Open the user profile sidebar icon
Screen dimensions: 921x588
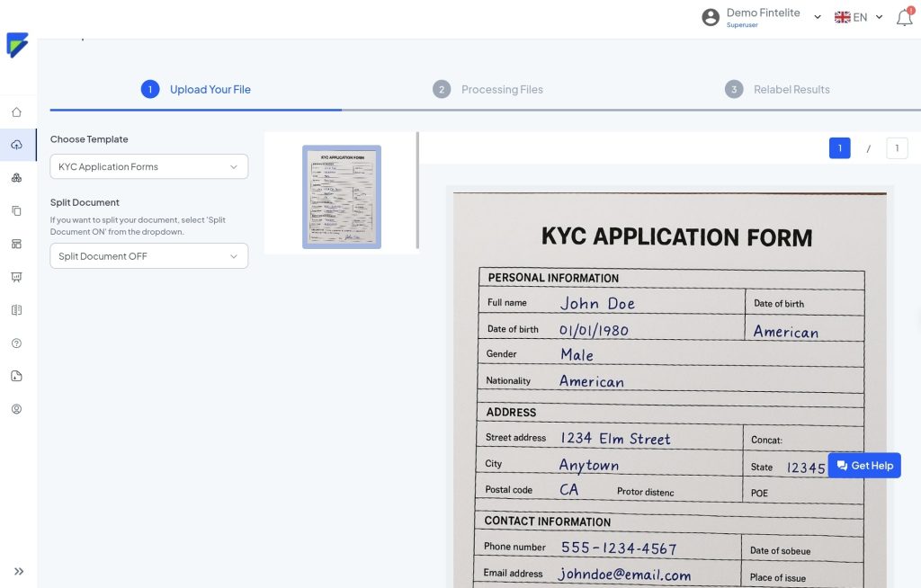(16, 409)
